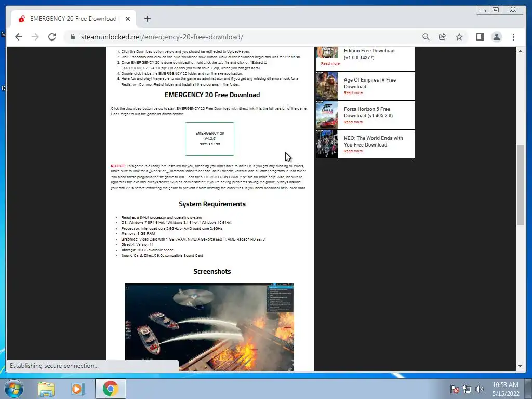Image resolution: width=532 pixels, height=399 pixels.
Task: Click the Chrome taskbar icon
Action: coord(110,389)
